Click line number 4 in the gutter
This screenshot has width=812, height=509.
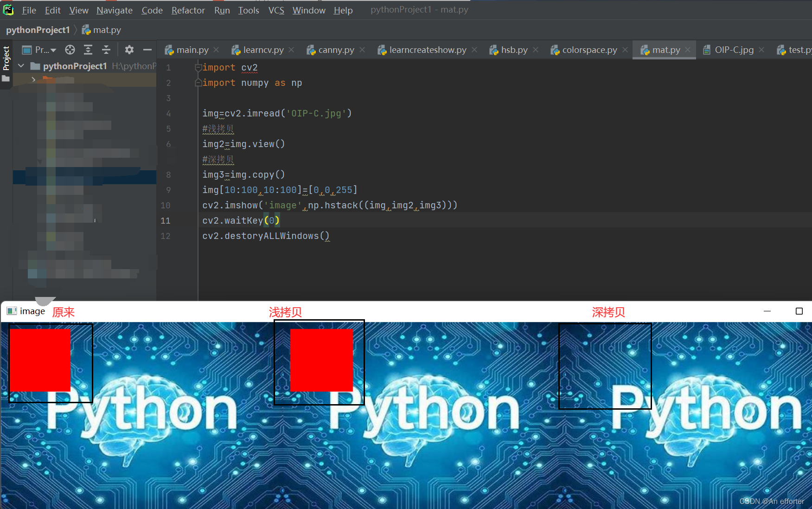(x=168, y=114)
